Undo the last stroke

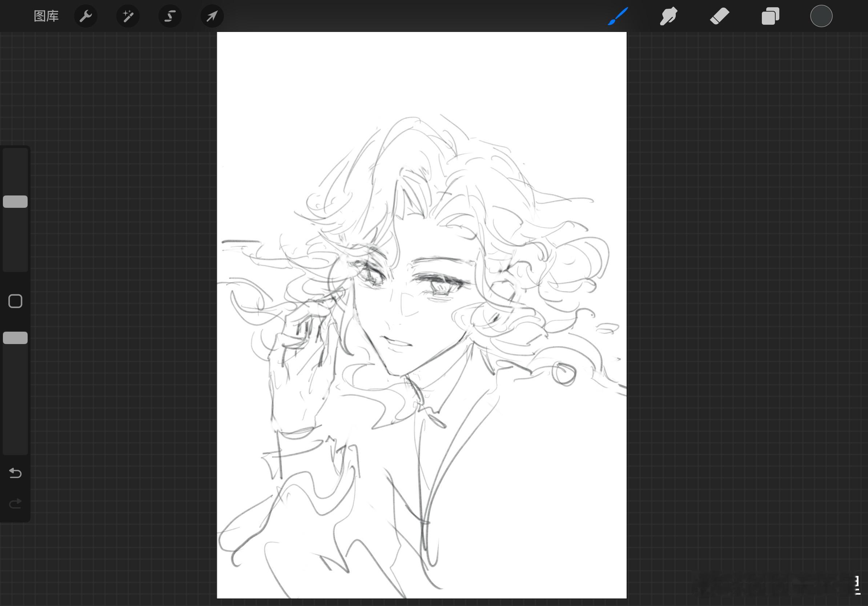coord(15,473)
